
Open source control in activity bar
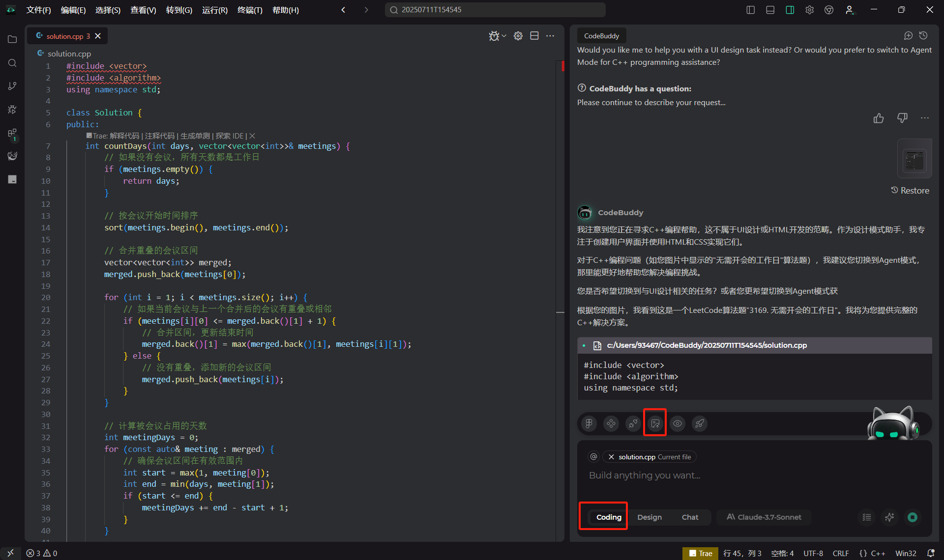tap(12, 86)
